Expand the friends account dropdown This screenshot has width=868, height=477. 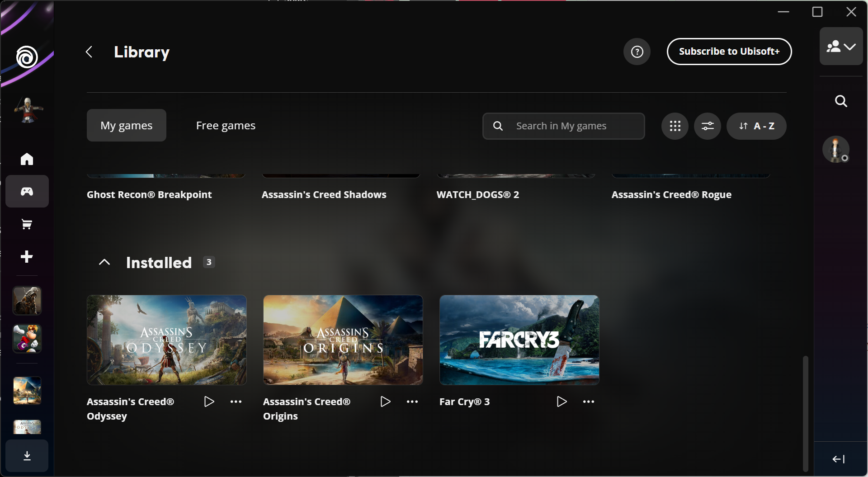tap(841, 46)
